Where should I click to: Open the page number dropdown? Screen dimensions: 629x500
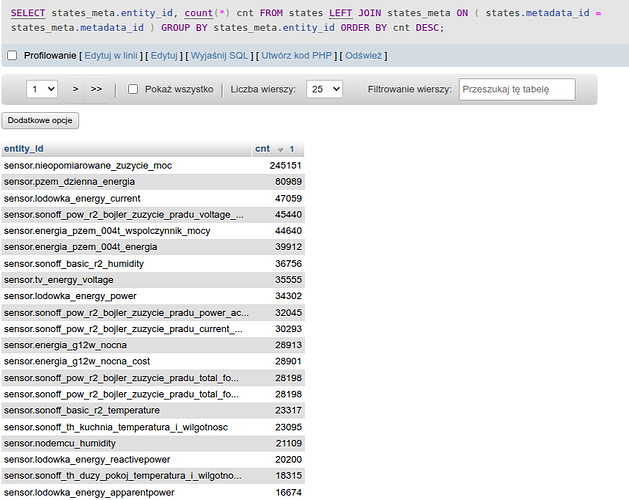(43, 89)
